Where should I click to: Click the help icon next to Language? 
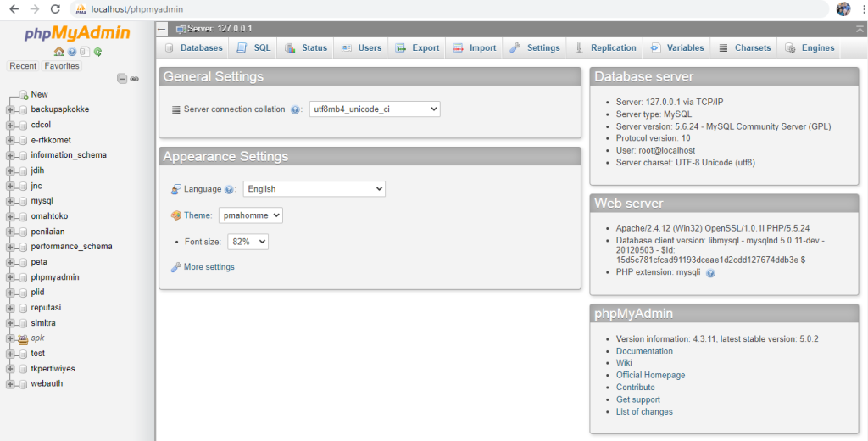[x=230, y=189]
